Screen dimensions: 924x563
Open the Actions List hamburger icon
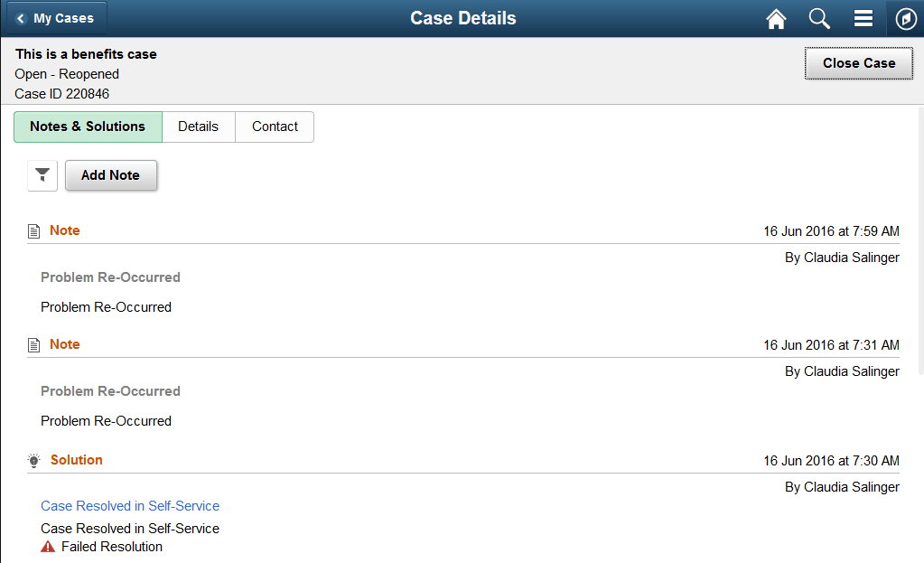coord(863,18)
